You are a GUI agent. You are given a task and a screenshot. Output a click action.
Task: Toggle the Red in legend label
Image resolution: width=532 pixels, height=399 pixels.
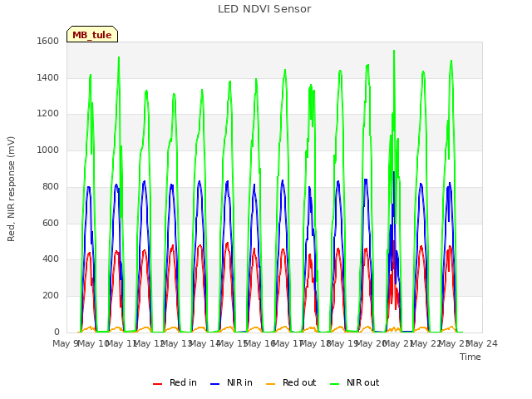(183, 382)
